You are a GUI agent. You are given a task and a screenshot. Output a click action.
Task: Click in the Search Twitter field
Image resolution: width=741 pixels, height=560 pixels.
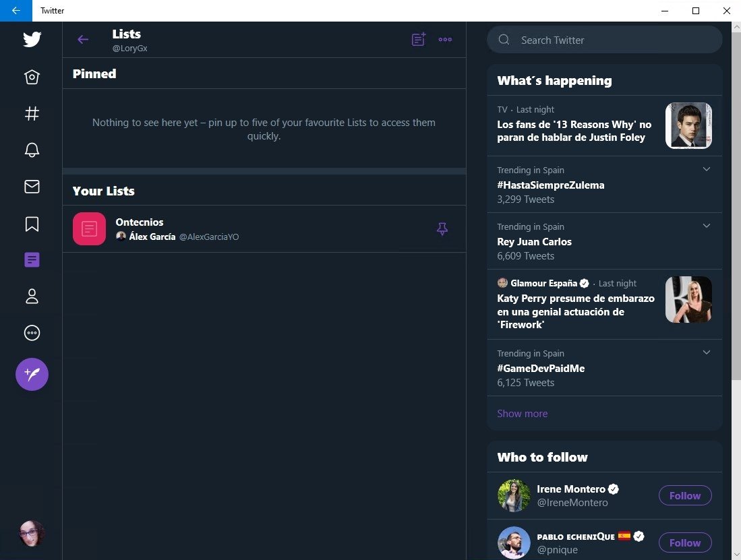tap(604, 40)
